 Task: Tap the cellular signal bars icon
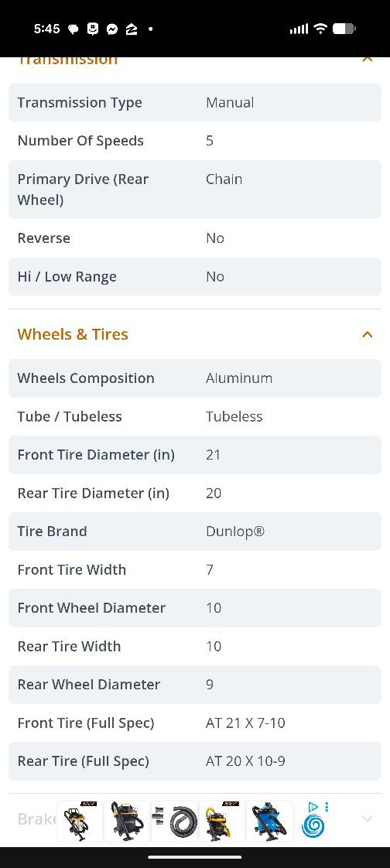(x=299, y=29)
